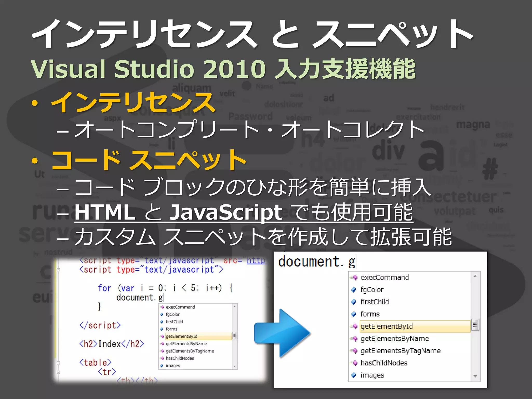Click the '<script type="text/javascript">' opening tag line
This screenshot has height=399, width=532.
tap(151, 270)
